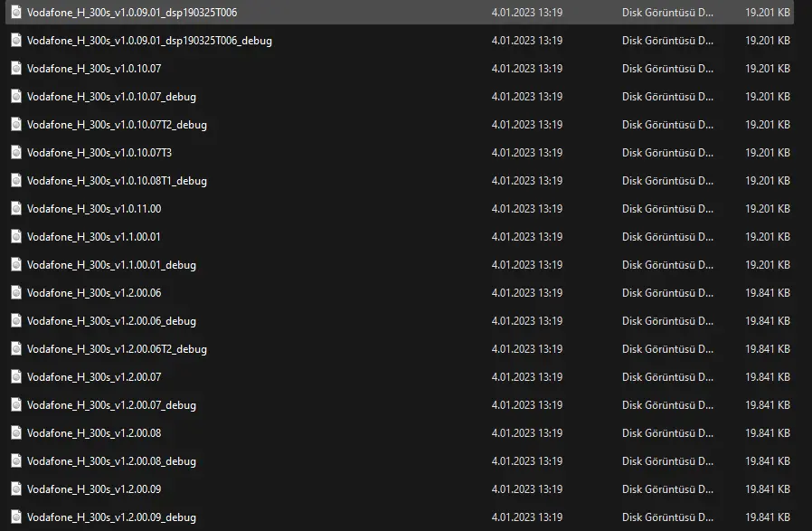Viewport: 812px width, 531px height.
Task: Select file name Vodafone_H_300s_v1.0.10.07T3
Action: pos(99,152)
